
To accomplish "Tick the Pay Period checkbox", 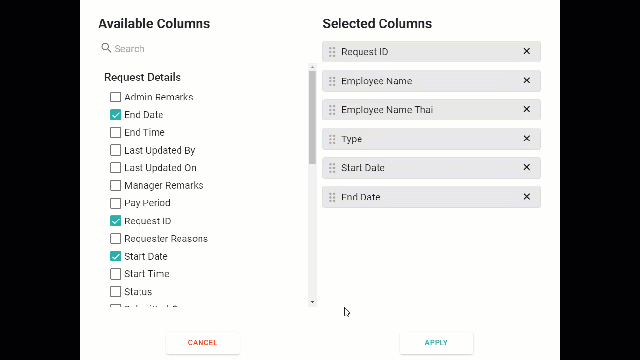I will click(116, 203).
